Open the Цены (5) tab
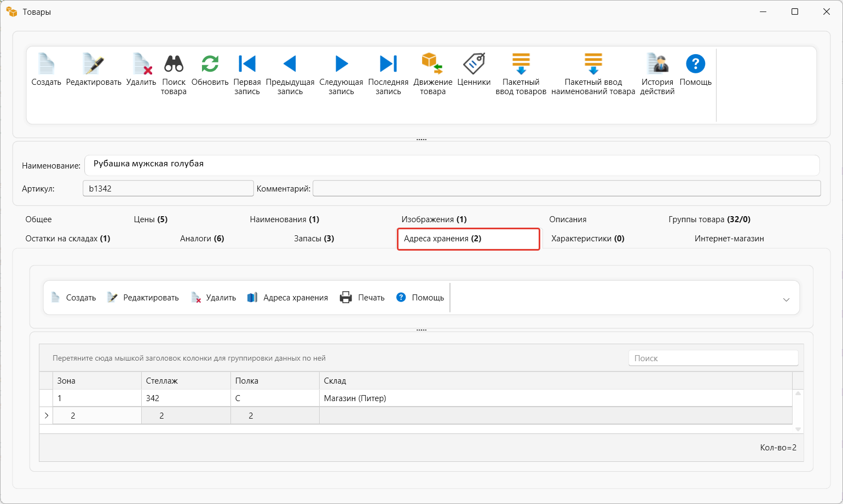The height and width of the screenshot is (504, 843). [x=151, y=219]
